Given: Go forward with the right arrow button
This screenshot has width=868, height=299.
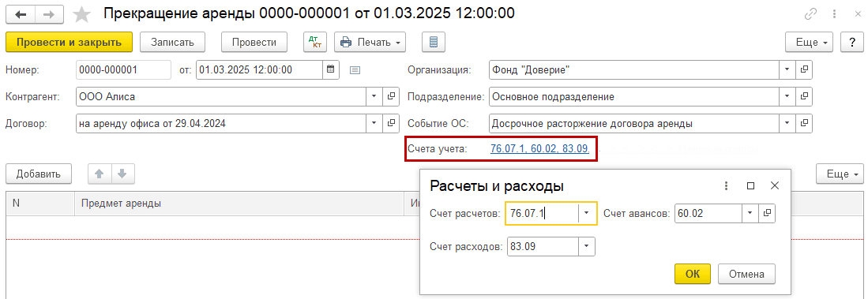Looking at the screenshot, I should (x=49, y=14).
